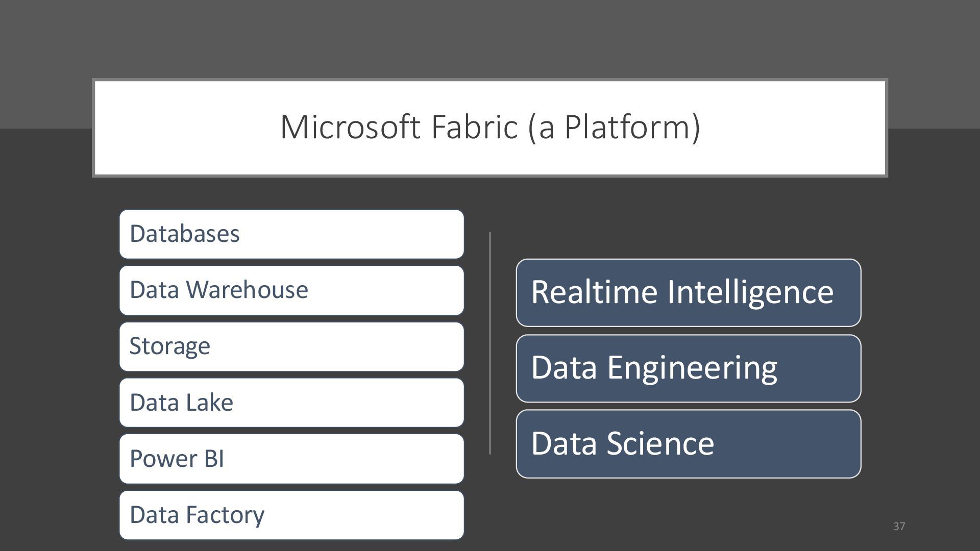The width and height of the screenshot is (980, 551).
Task: Click the text (a Platform) in title
Action: 614,127
